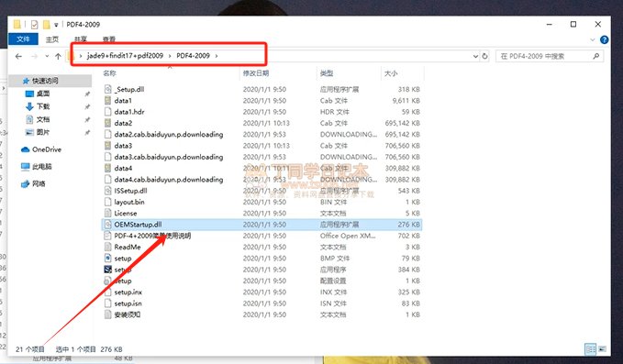This screenshot has height=364, width=623.
Task: Refresh the current folder view
Action: (x=484, y=56)
